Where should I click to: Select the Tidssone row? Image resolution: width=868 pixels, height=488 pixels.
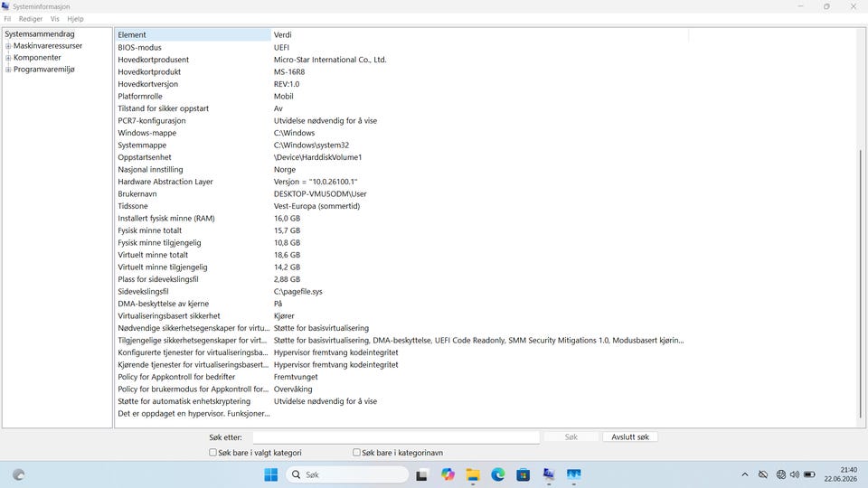point(401,206)
